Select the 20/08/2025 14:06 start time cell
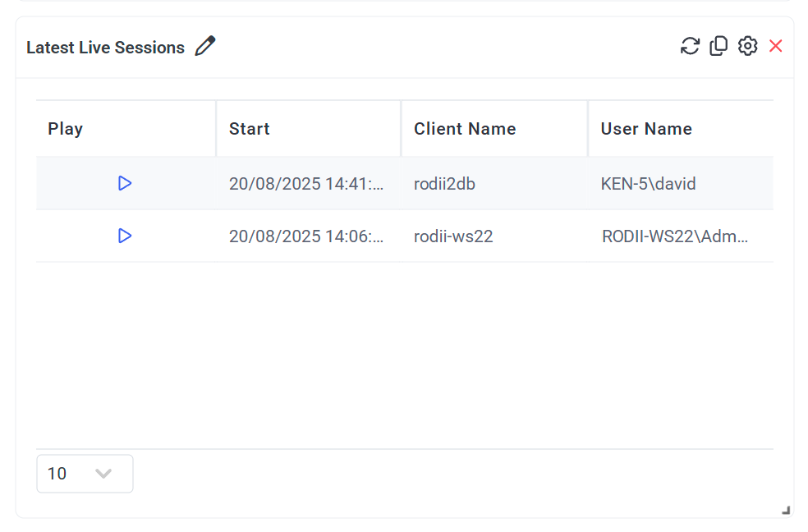 coord(306,236)
